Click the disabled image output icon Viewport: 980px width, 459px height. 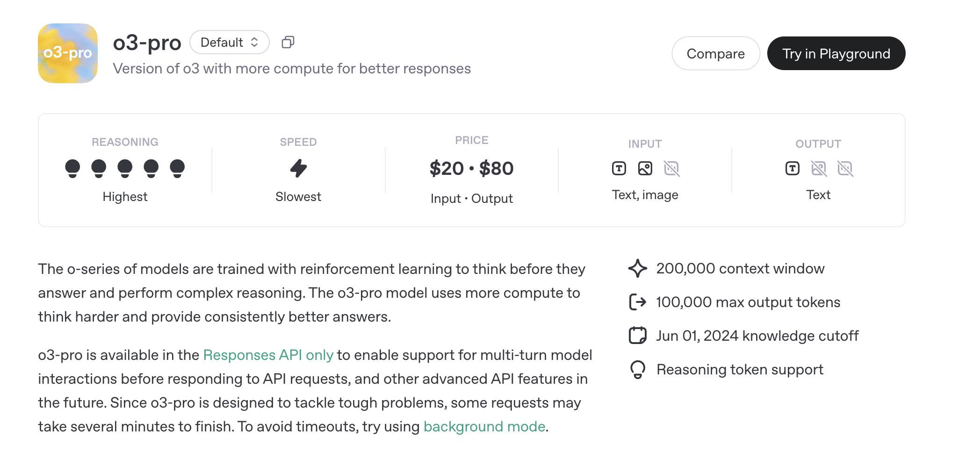(x=819, y=168)
